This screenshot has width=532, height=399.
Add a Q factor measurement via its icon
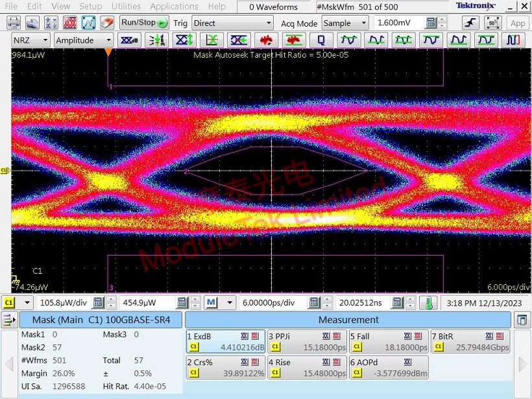click(320, 42)
